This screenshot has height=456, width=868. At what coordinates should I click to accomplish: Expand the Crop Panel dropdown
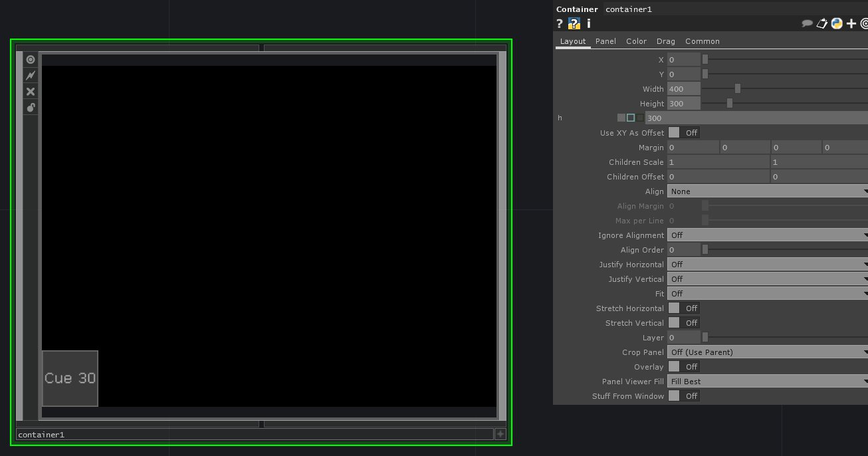tap(767, 352)
